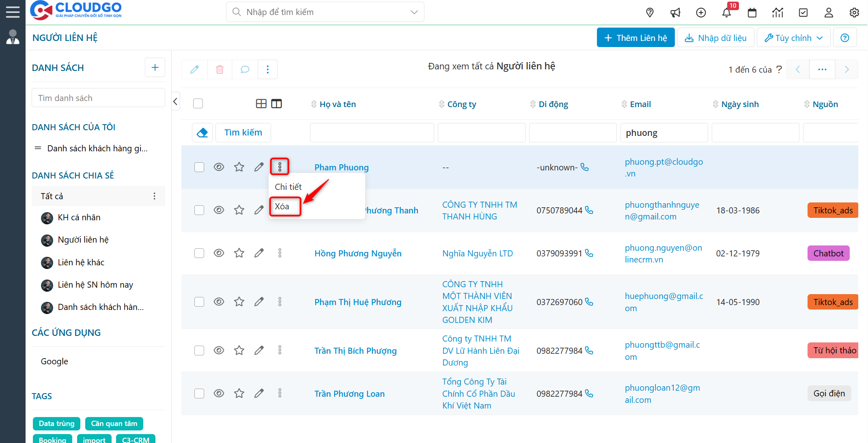Screen dimensions: 868x443
Task: Click the pink Chatbot source tag
Action: pyautogui.click(x=828, y=253)
